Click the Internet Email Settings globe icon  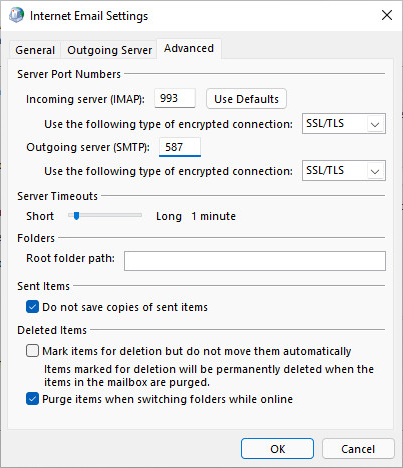tap(16, 15)
